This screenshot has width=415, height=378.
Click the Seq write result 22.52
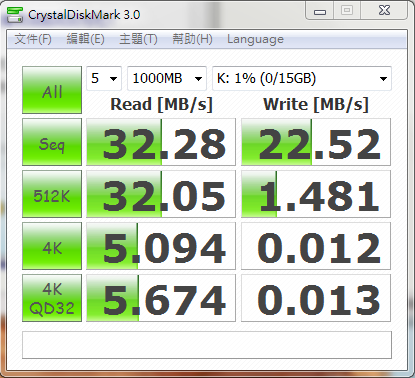pos(316,142)
